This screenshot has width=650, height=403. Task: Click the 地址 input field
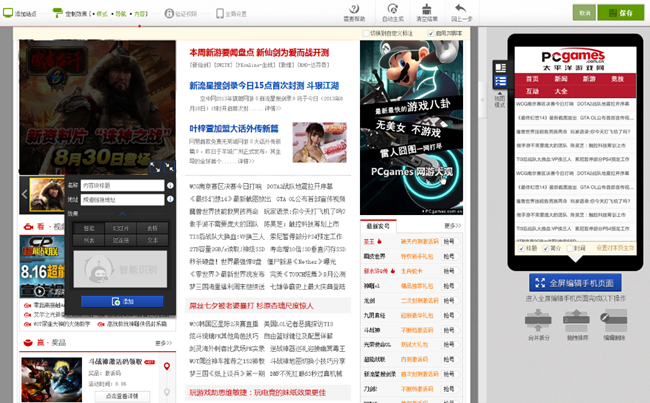pos(122,199)
